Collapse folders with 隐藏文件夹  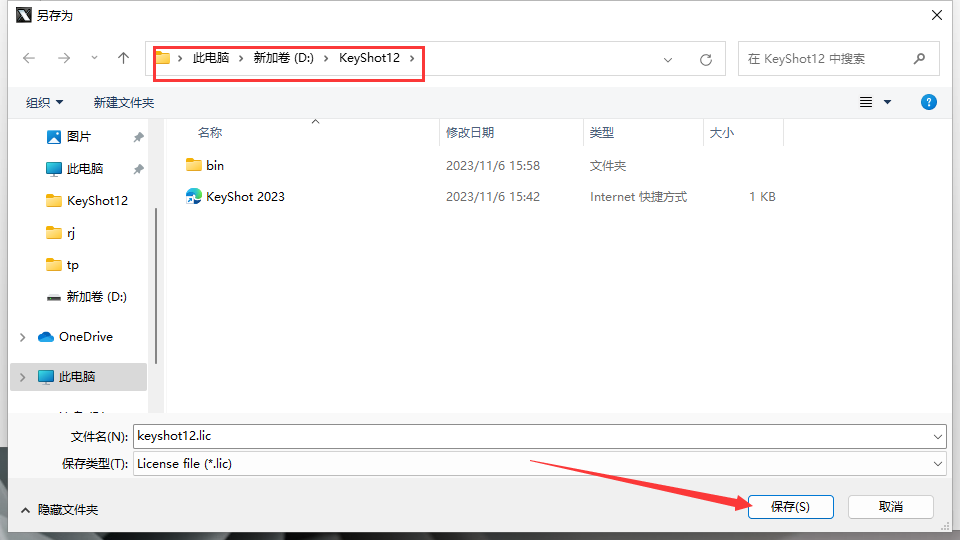(x=59, y=510)
